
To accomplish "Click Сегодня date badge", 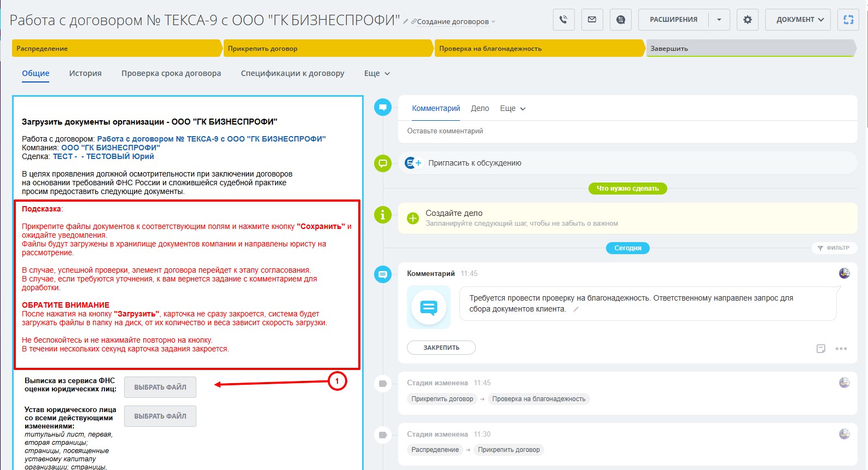I will (627, 248).
